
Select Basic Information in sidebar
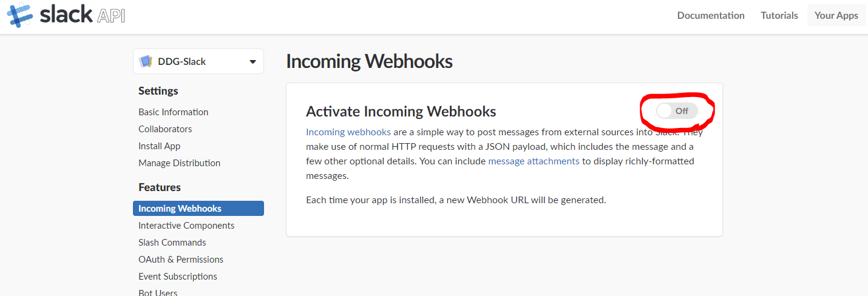pyautogui.click(x=173, y=112)
